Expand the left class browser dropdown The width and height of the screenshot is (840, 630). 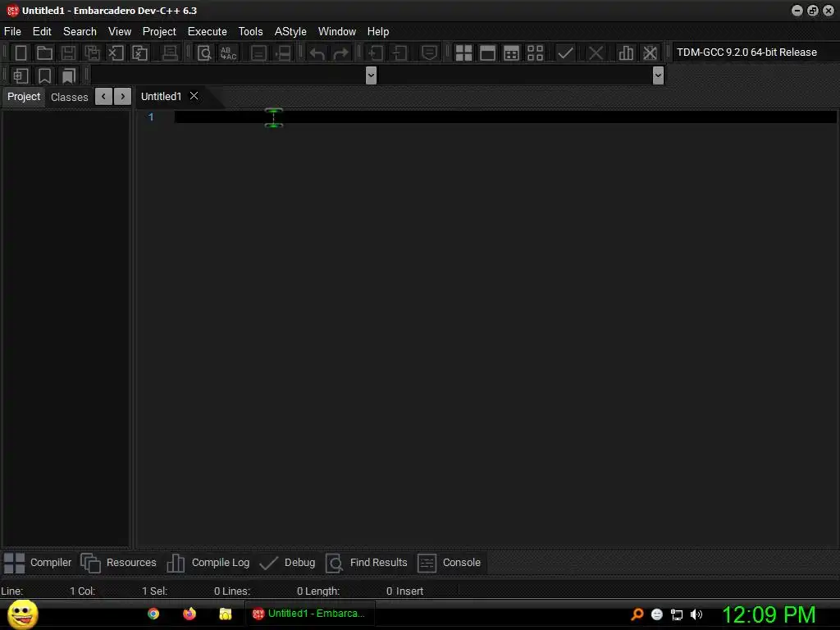(371, 75)
